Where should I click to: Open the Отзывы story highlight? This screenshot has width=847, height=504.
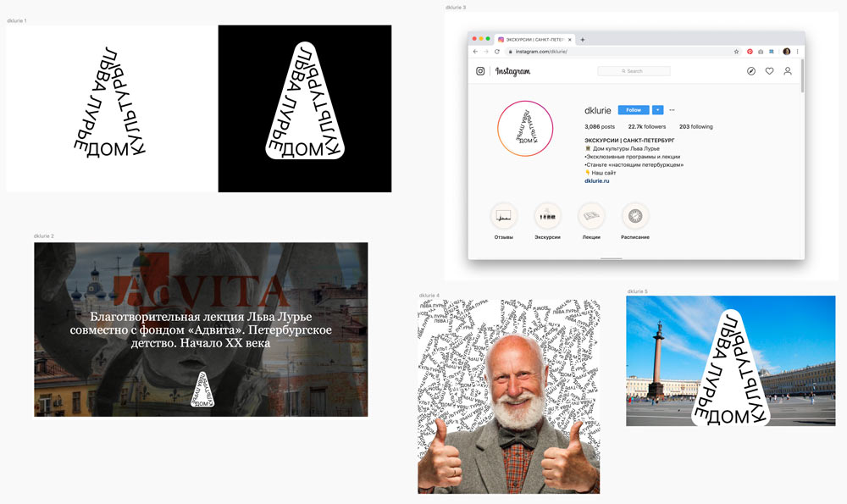[x=503, y=217]
